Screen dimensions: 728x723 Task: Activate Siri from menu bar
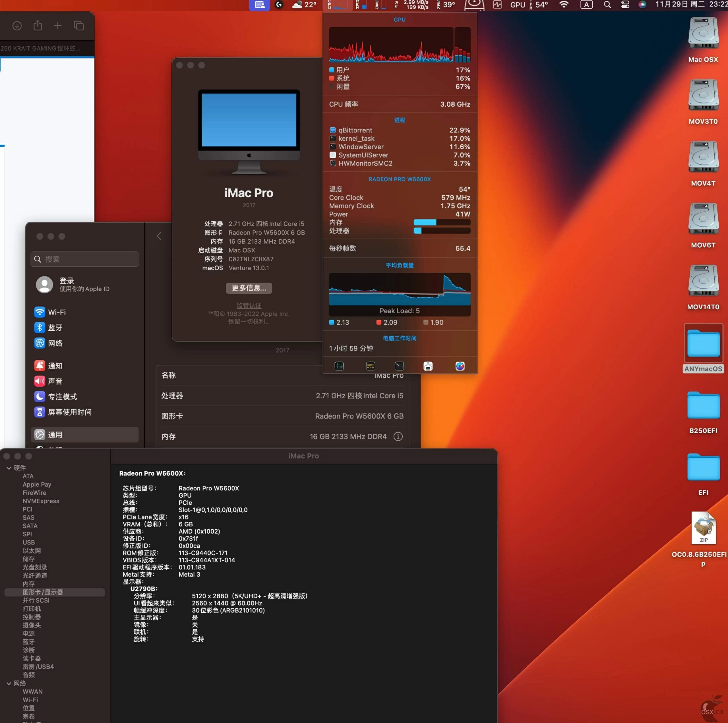tap(642, 5)
